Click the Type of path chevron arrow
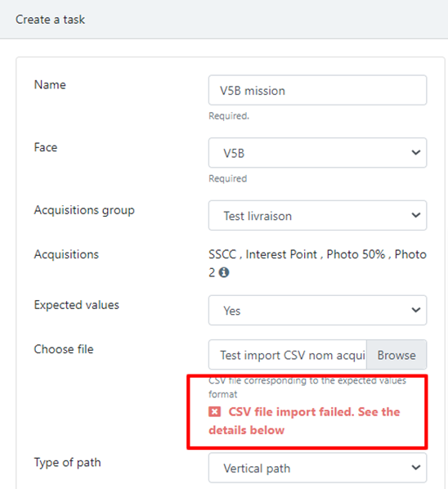 click(416, 468)
